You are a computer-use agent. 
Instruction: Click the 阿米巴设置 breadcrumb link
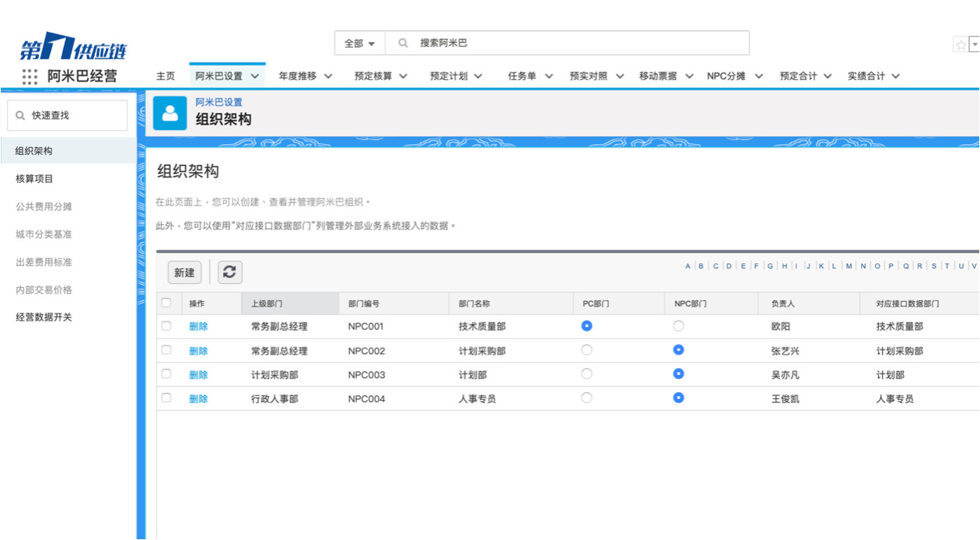[x=219, y=102]
